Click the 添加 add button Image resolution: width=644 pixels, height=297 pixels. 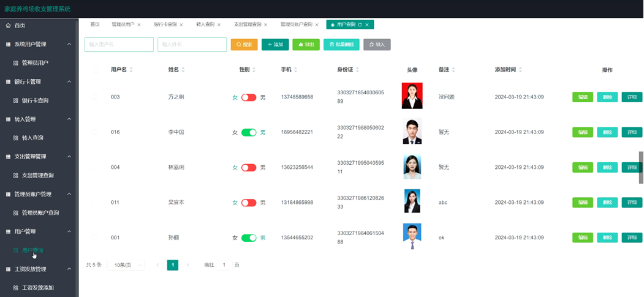tap(275, 45)
